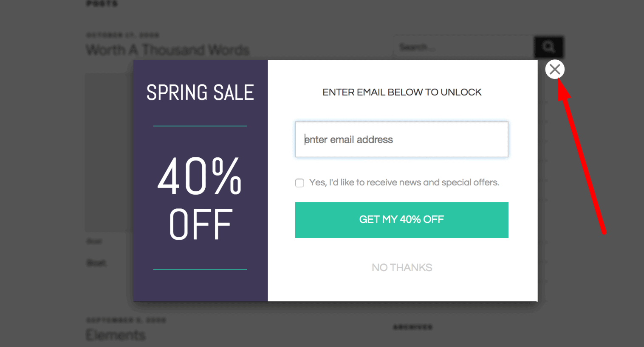Click the 'Yes, I'd like to receive news' label

(404, 182)
